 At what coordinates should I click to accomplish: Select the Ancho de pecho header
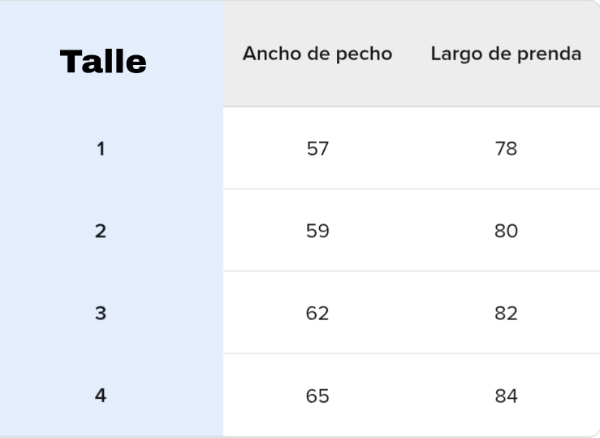pos(317,54)
